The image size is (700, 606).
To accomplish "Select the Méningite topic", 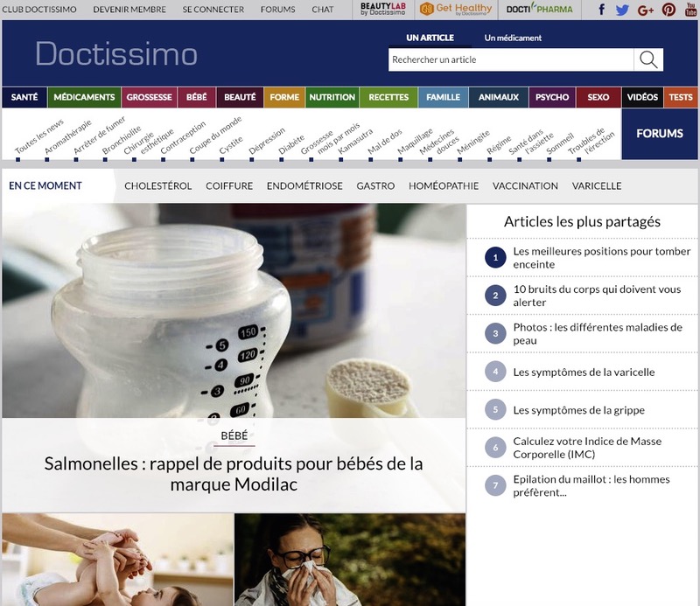I will coord(473,143).
